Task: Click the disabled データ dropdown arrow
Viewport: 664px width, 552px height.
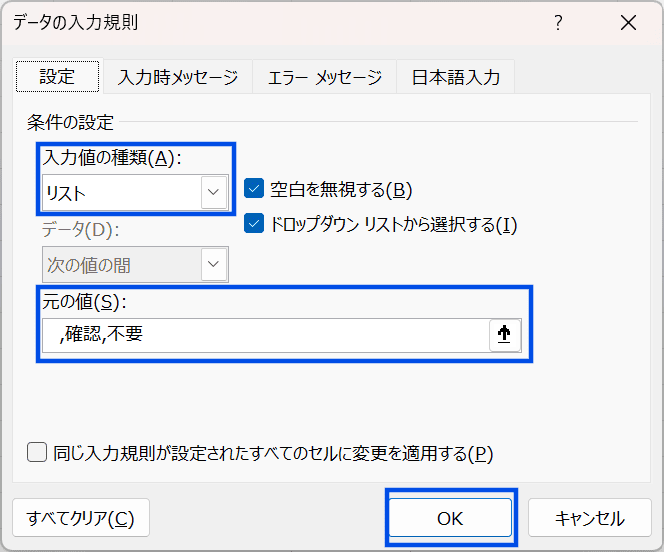Action: (214, 265)
